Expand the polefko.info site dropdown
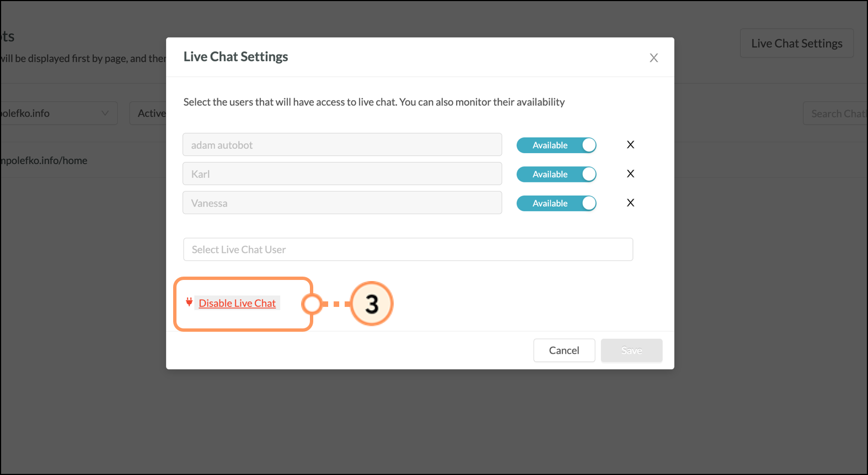This screenshot has height=475, width=868. pyautogui.click(x=58, y=114)
